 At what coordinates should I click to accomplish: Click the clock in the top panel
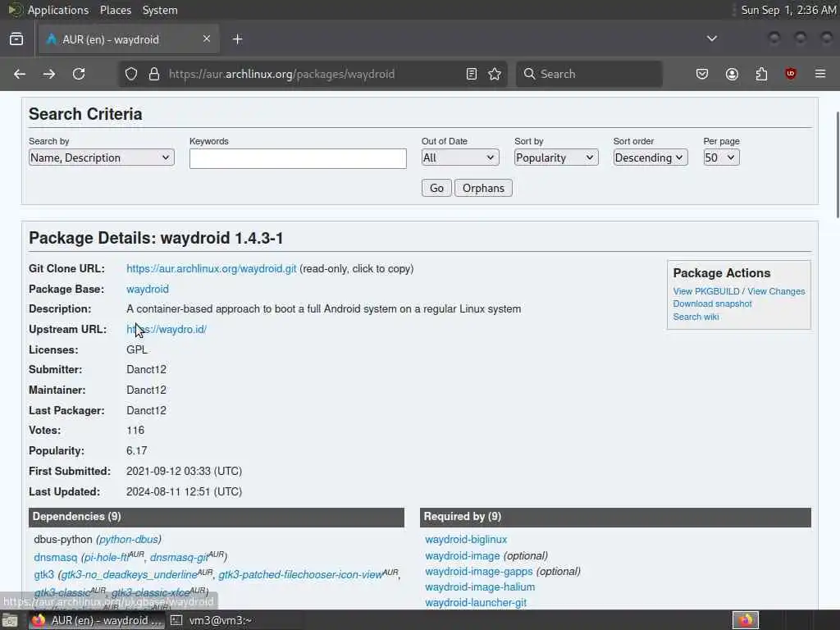click(788, 10)
